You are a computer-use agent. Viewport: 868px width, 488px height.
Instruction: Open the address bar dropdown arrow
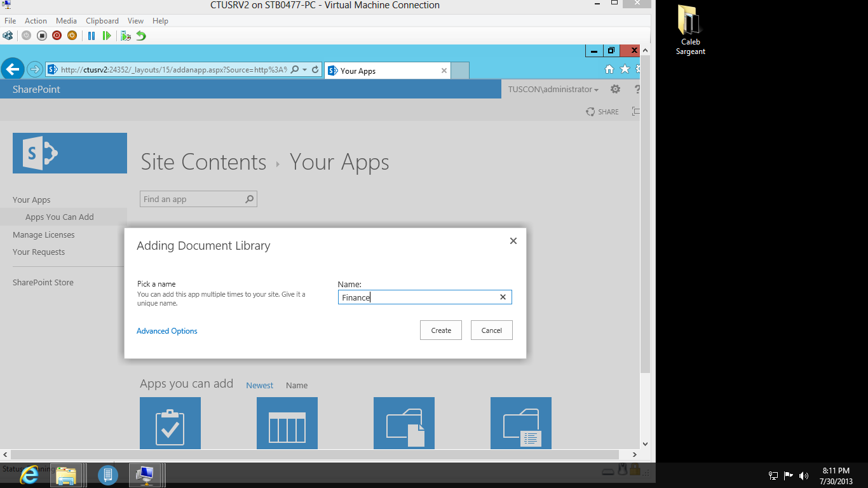305,70
